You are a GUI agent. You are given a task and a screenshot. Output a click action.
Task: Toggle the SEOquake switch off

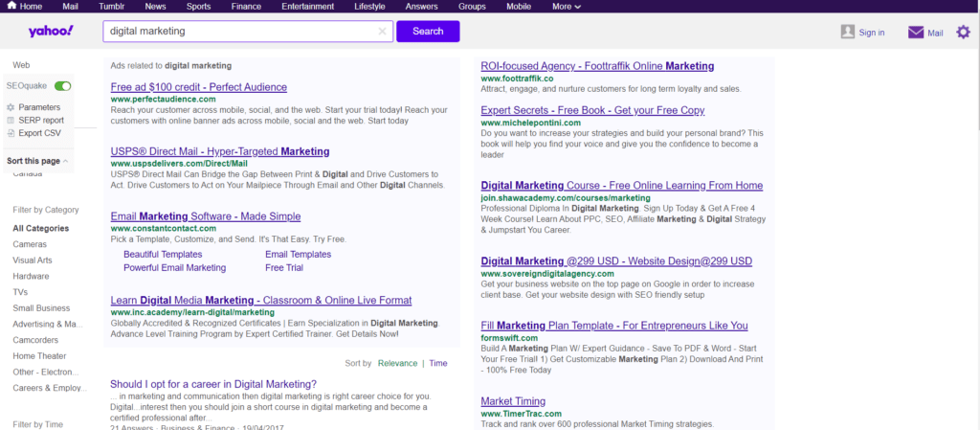63,86
